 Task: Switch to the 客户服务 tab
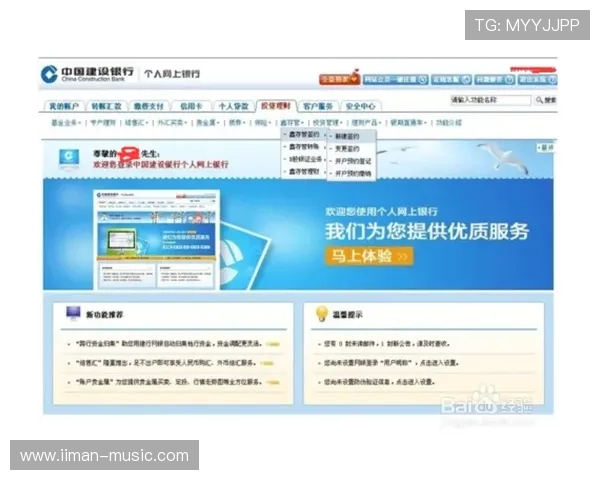coord(318,106)
